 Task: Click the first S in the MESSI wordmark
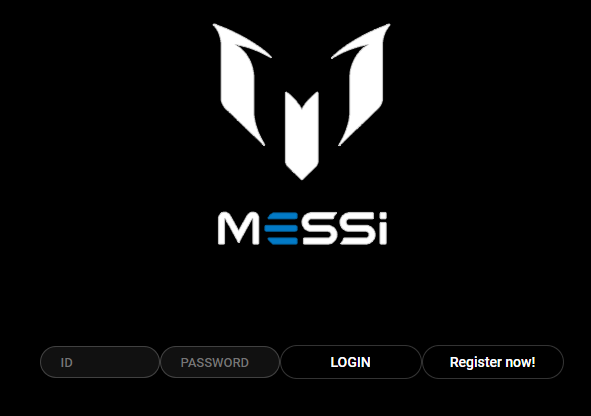tap(319, 228)
